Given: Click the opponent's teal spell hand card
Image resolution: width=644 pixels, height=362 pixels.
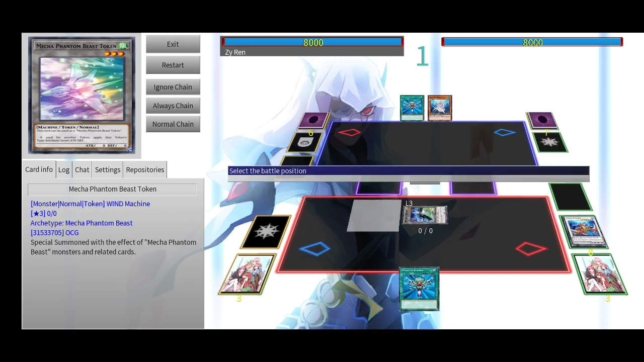Looking at the screenshot, I should tap(412, 108).
